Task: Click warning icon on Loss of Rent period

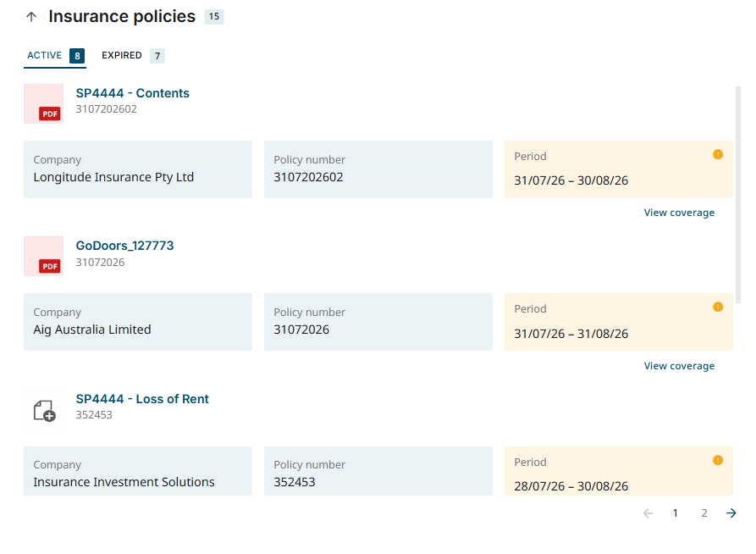Action: [x=718, y=460]
